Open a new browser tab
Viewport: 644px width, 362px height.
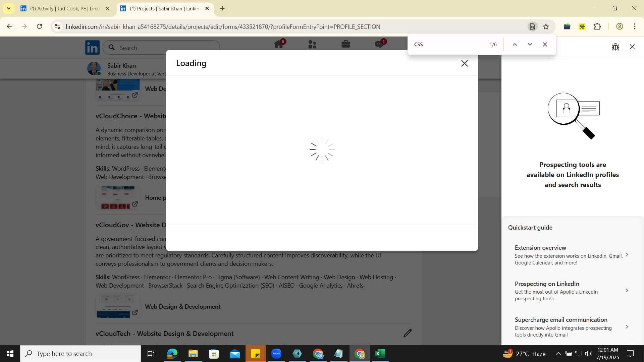tap(222, 8)
